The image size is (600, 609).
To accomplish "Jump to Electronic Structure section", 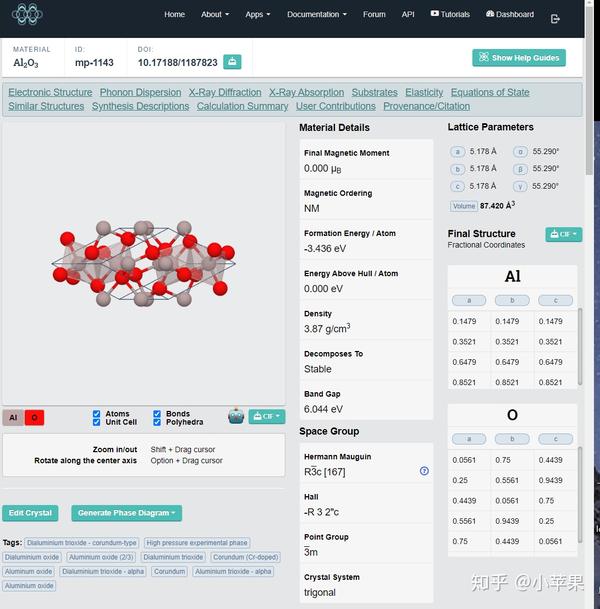I will coord(50,92).
